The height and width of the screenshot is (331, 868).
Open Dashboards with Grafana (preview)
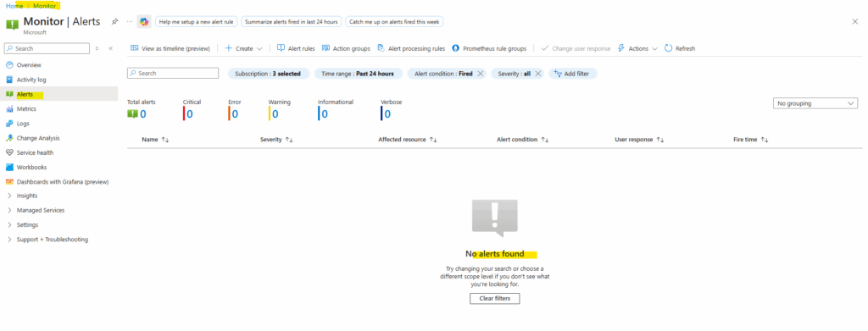click(x=63, y=182)
